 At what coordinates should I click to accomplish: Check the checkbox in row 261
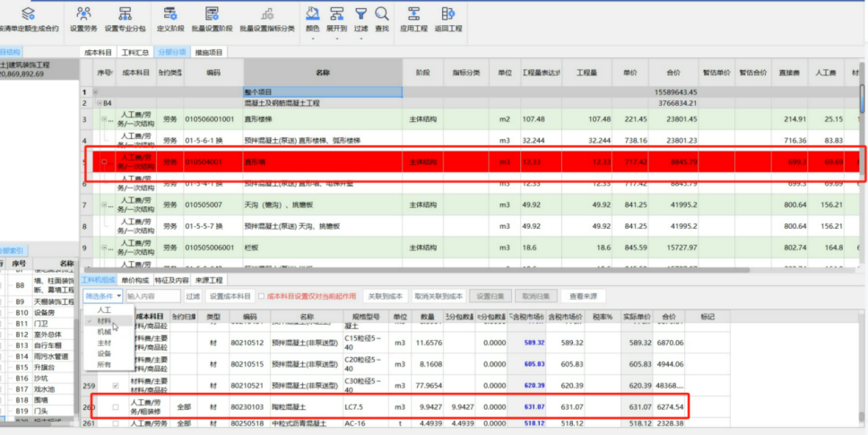tap(115, 423)
